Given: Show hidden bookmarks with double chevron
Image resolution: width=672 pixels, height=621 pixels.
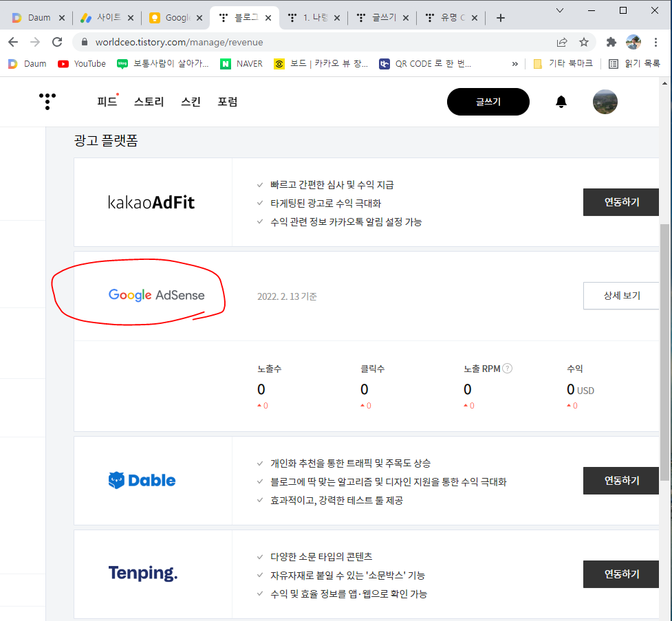Looking at the screenshot, I should [x=515, y=64].
